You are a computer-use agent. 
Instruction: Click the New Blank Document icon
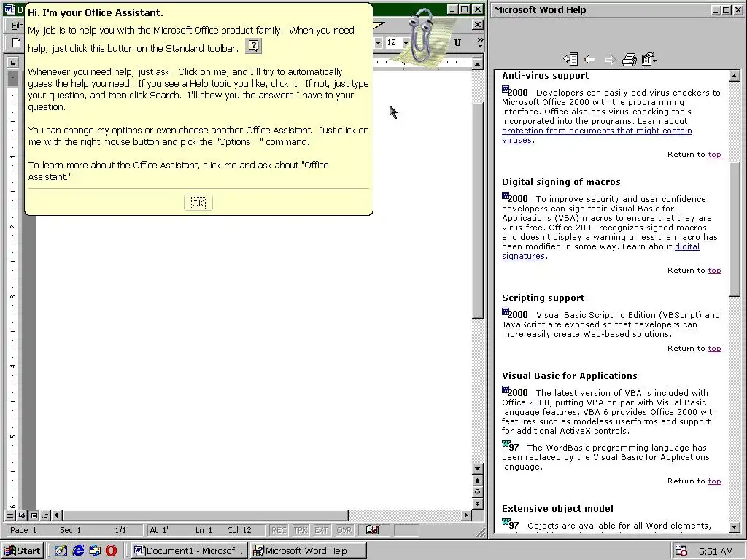pyautogui.click(x=16, y=43)
